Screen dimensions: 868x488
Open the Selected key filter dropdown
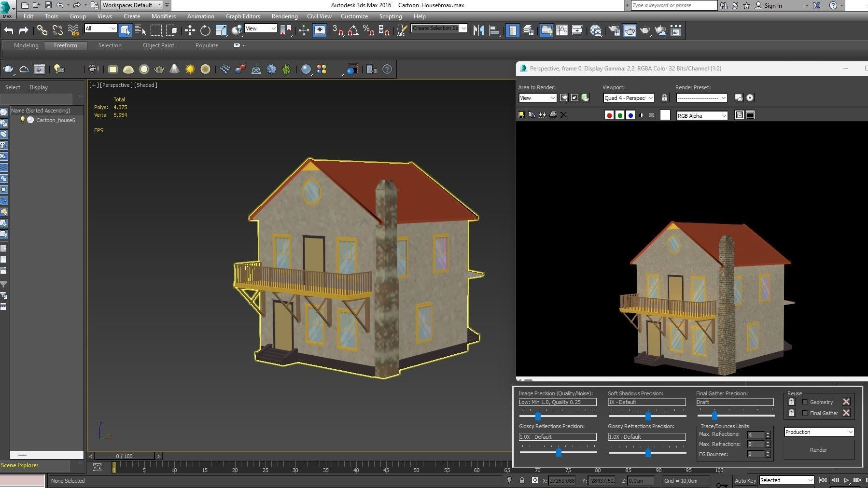(786, 480)
